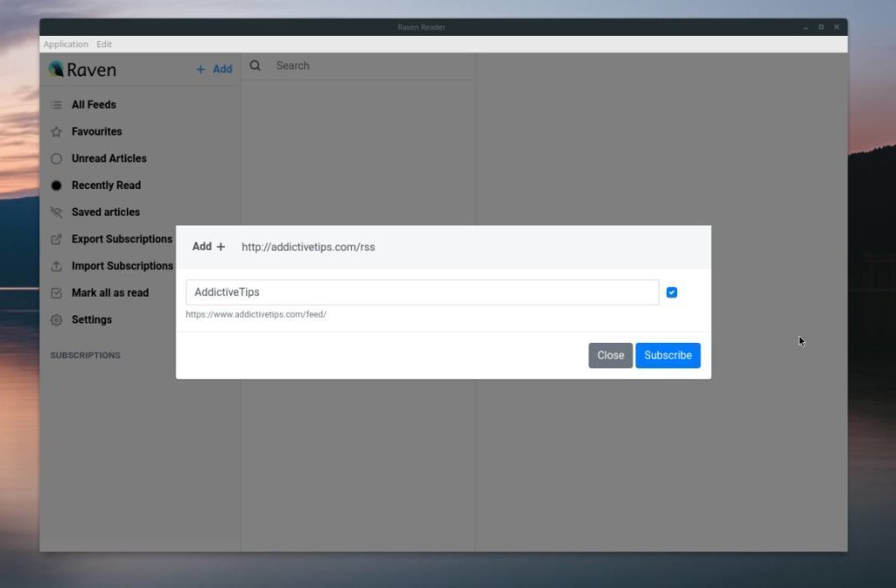Click the Import Subscriptions upload icon
This screenshot has height=588, width=896.
(56, 266)
